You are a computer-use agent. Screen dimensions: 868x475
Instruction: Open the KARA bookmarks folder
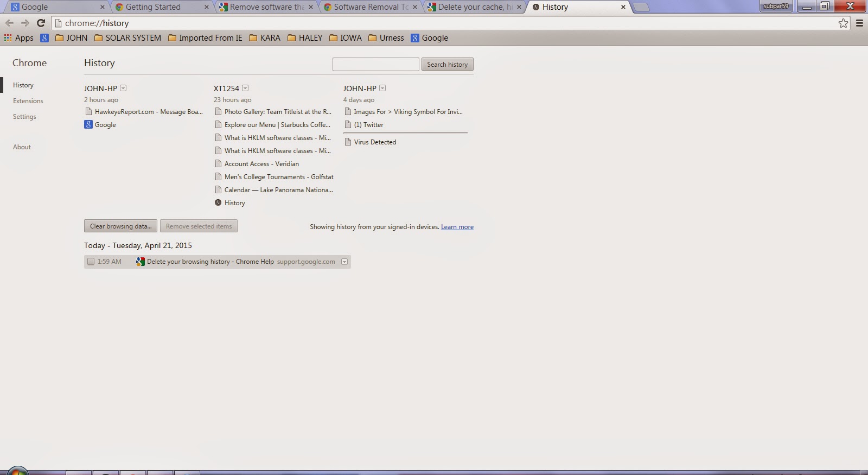click(x=265, y=38)
